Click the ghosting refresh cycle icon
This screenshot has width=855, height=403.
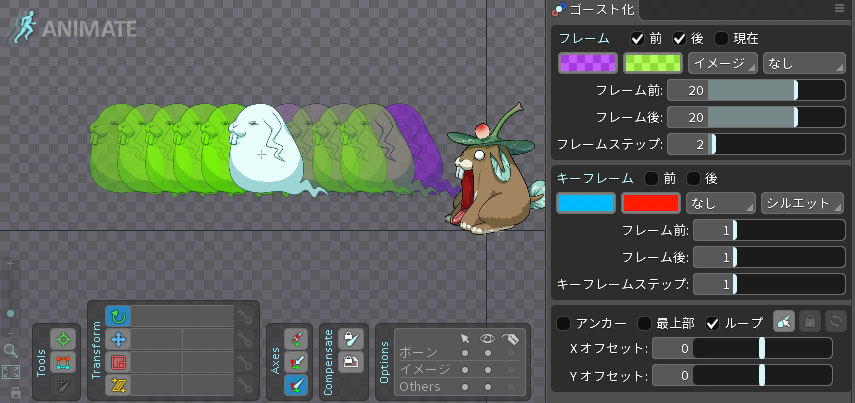click(x=834, y=322)
